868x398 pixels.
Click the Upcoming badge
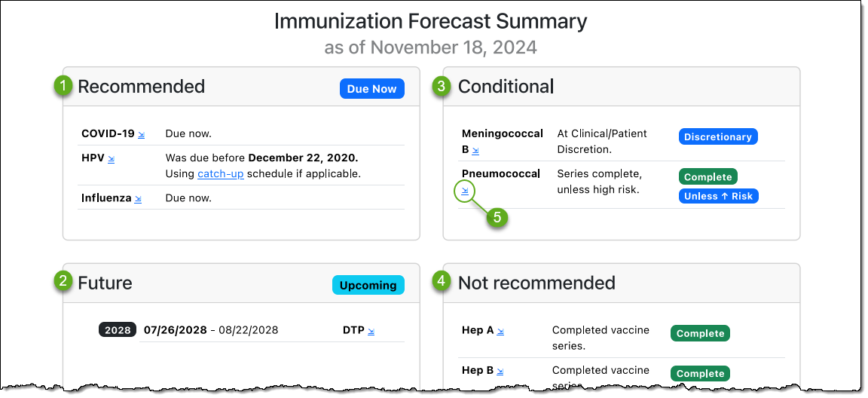pyautogui.click(x=368, y=286)
